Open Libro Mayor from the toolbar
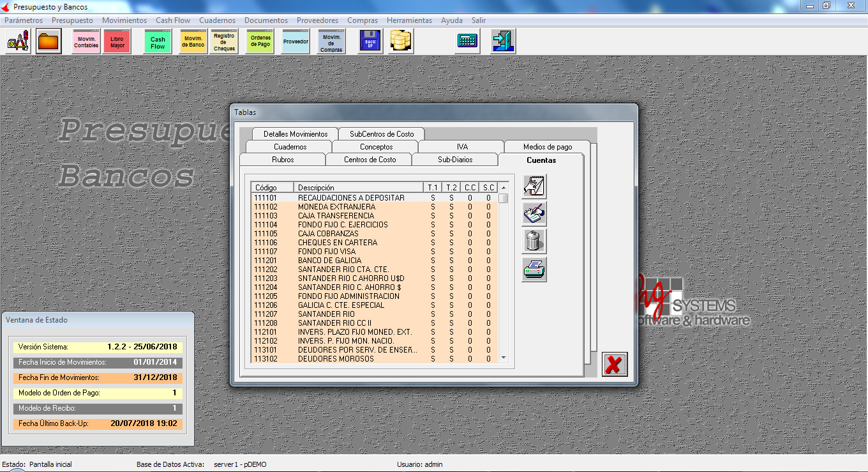 tap(117, 42)
